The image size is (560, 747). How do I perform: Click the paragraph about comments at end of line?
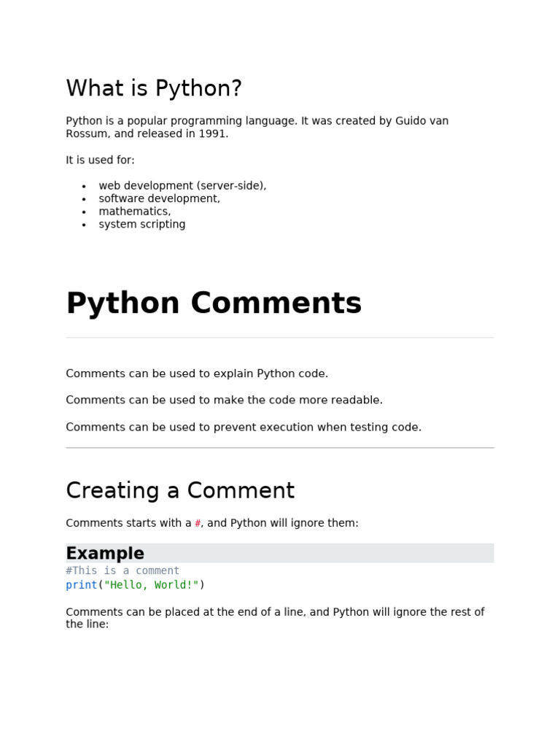[275, 613]
